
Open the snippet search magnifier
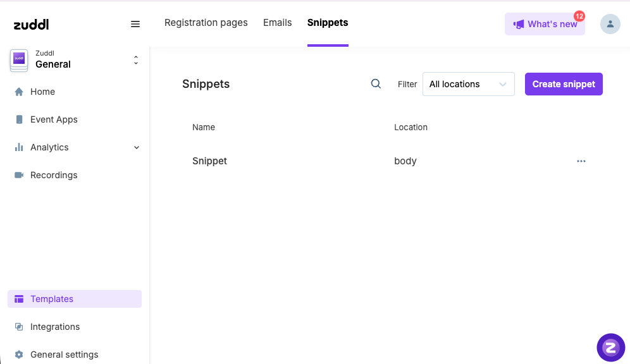pos(376,83)
